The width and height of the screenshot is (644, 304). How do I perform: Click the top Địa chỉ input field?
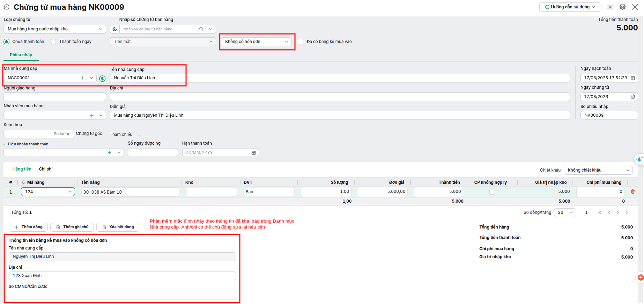click(x=340, y=97)
